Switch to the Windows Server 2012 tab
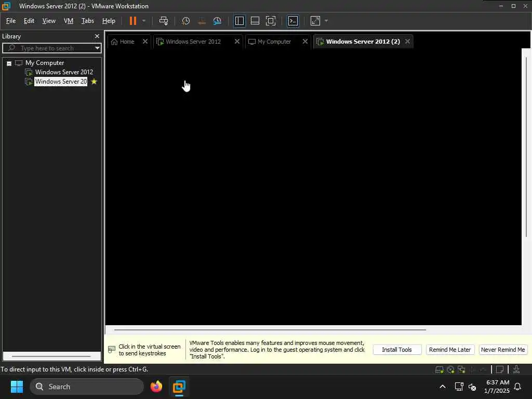 (x=193, y=42)
